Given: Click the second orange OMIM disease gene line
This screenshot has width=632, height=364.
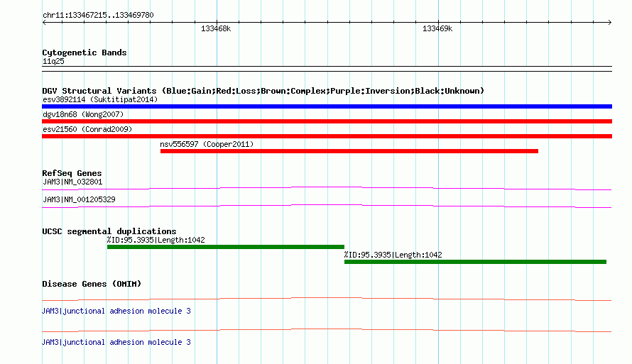Looking at the screenshot, I should click(327, 330).
